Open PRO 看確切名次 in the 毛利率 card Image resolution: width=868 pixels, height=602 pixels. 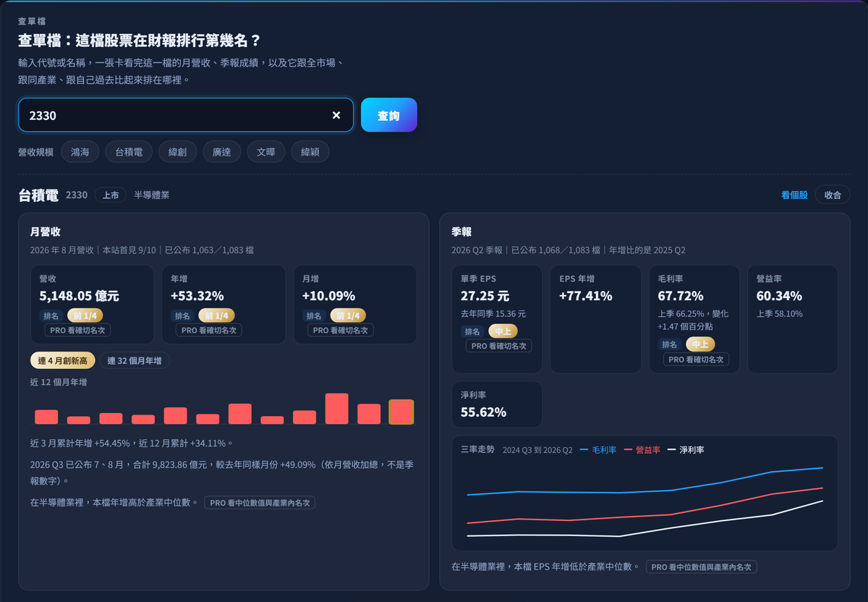tap(696, 359)
